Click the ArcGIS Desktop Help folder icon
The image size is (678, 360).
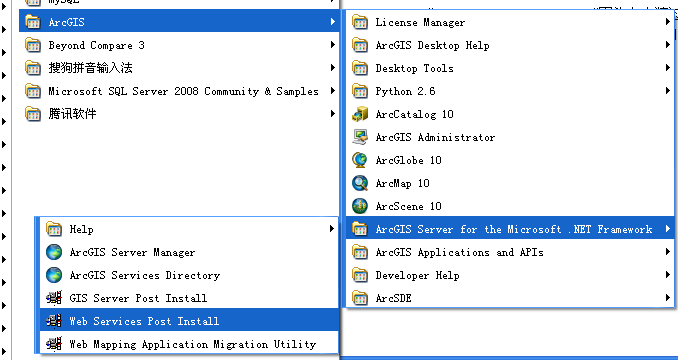coord(360,45)
